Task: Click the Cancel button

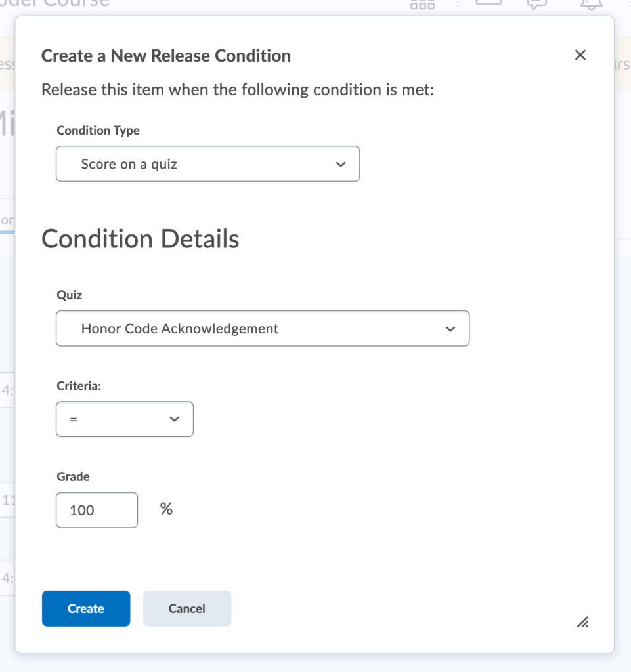Action: [186, 608]
